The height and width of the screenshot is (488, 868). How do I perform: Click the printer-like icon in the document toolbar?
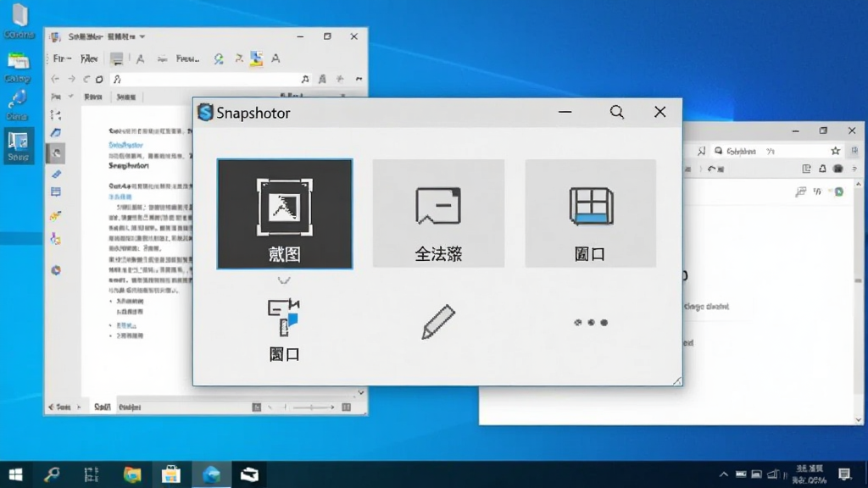click(x=116, y=58)
